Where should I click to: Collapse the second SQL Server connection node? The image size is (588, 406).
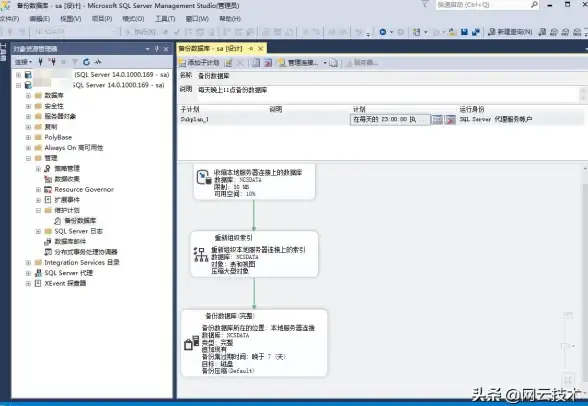click(x=18, y=85)
